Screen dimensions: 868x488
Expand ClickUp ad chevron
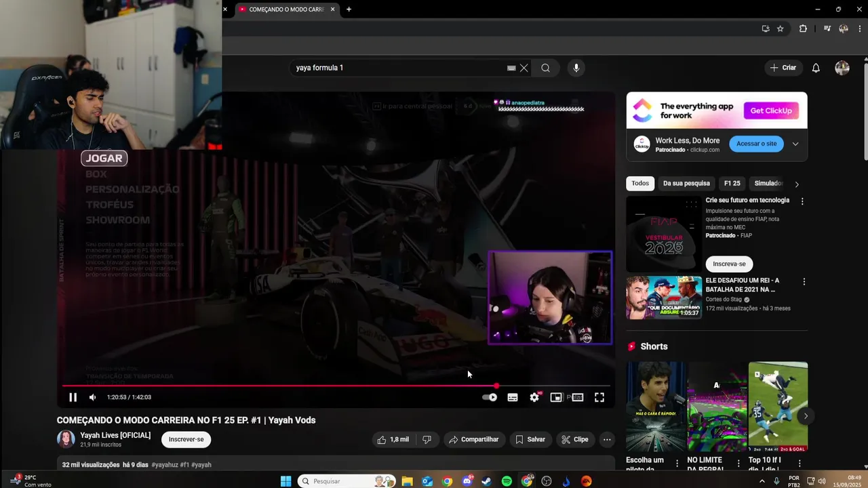[x=795, y=144]
